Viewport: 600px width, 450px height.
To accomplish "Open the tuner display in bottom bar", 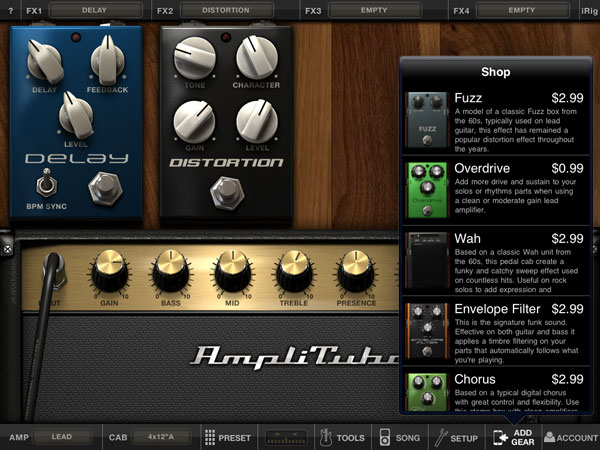I will pos(286,437).
